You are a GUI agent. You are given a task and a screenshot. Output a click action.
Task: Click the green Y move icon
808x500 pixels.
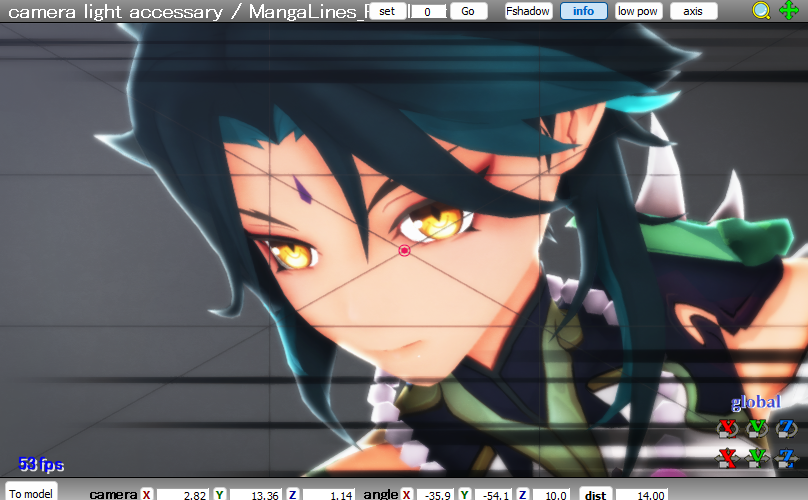pos(757,457)
